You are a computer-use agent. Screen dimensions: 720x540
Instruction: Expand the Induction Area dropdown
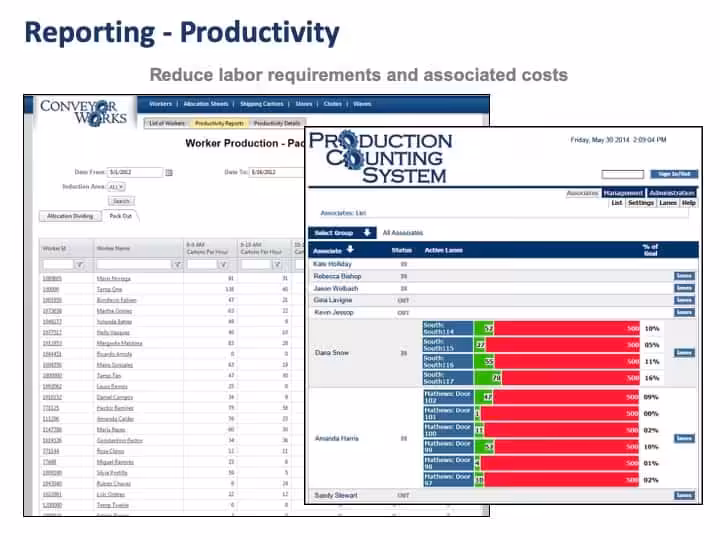[x=116, y=187]
